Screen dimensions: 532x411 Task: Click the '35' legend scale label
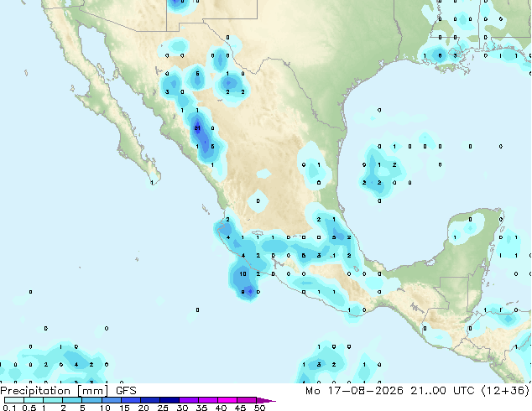click(x=201, y=408)
